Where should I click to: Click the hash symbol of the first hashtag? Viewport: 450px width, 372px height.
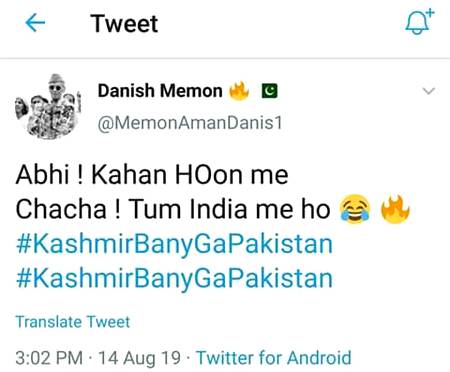tap(23, 244)
